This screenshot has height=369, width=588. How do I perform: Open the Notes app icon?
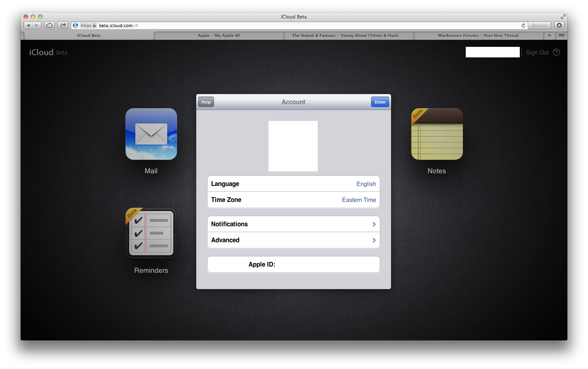tap(437, 134)
